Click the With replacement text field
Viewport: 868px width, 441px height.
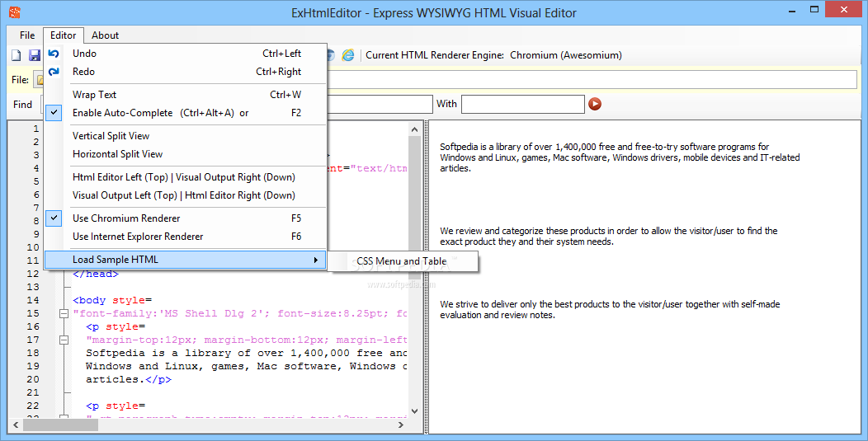pyautogui.click(x=522, y=104)
